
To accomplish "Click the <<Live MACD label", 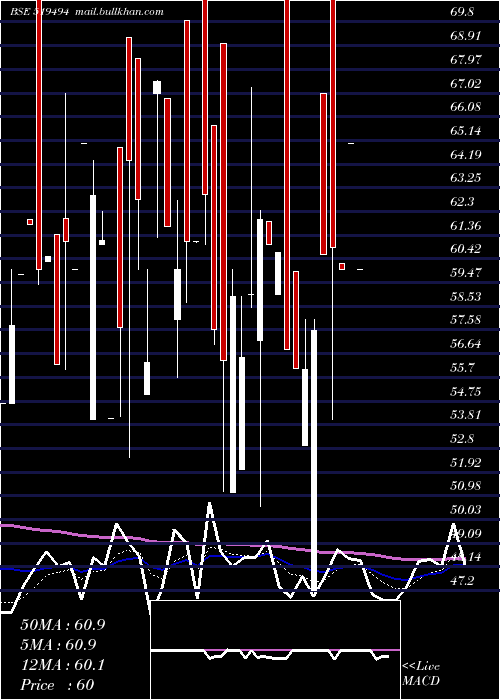I will (421, 673).
